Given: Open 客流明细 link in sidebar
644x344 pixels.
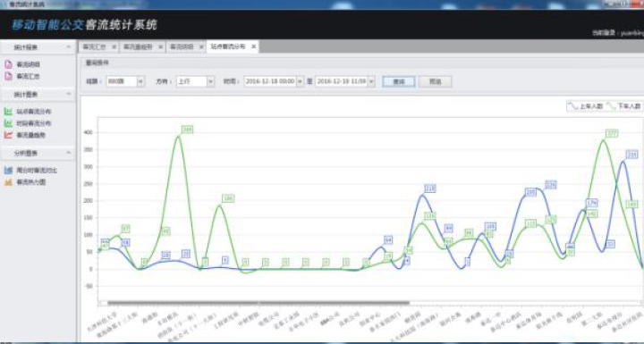Looking at the screenshot, I should tap(29, 64).
